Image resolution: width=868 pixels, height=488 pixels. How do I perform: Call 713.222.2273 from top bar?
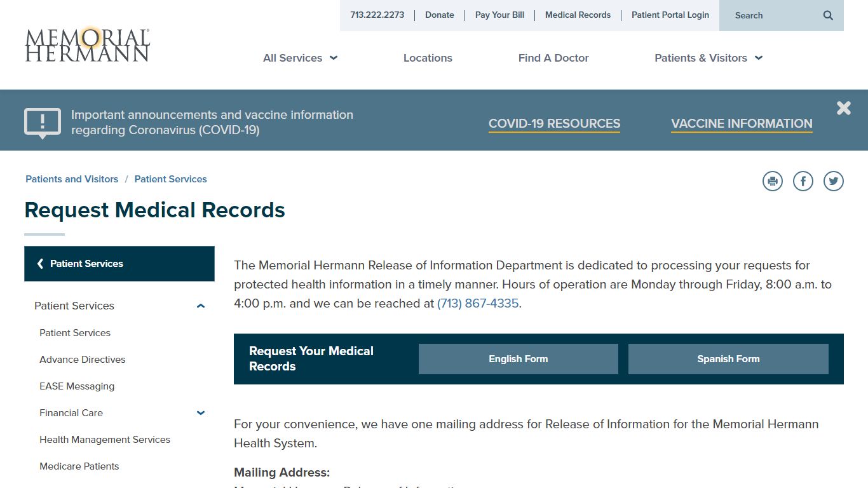[377, 15]
